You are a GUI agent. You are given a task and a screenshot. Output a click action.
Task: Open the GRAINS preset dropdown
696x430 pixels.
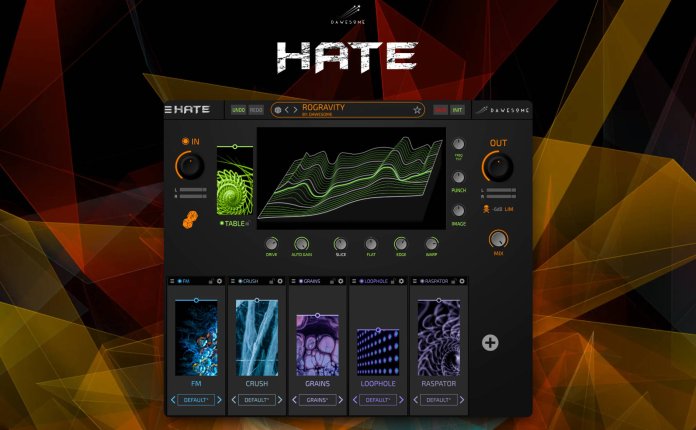pyautogui.click(x=317, y=400)
